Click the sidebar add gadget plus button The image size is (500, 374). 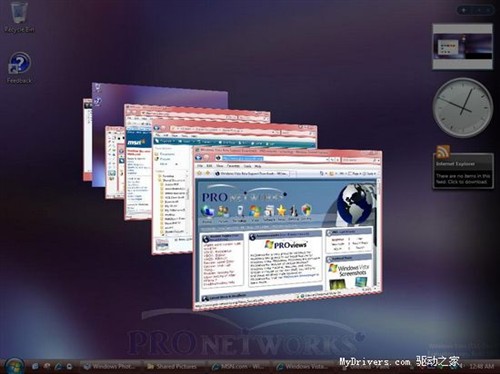463,10
